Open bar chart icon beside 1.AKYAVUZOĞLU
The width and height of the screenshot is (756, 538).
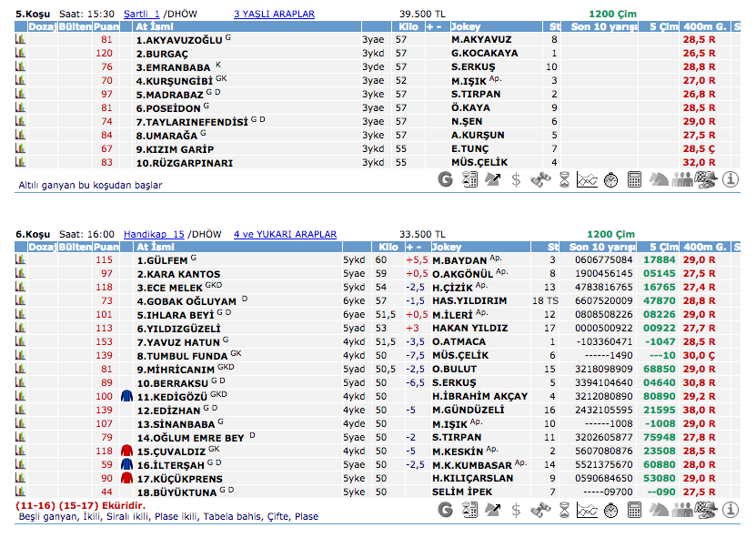pos(20,40)
